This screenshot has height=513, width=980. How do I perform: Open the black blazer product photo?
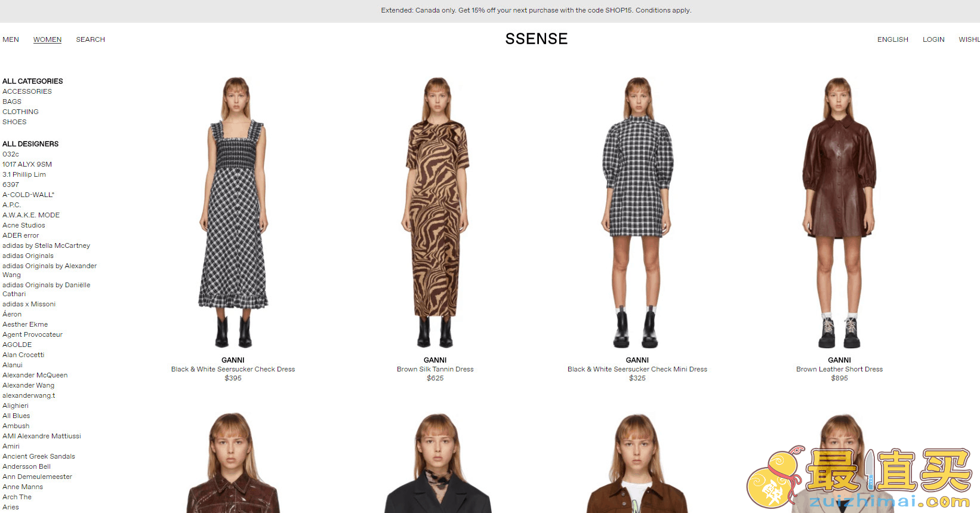437,463
